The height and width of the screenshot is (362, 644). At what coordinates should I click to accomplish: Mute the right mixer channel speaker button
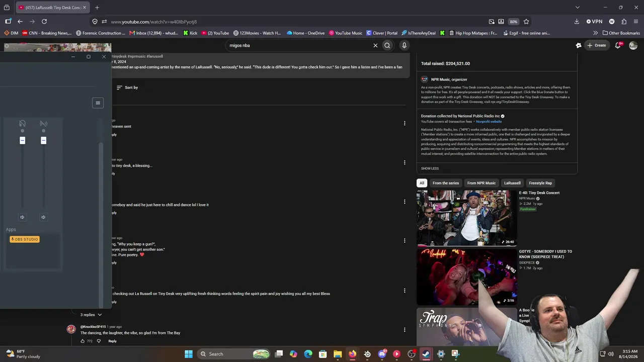(x=43, y=217)
